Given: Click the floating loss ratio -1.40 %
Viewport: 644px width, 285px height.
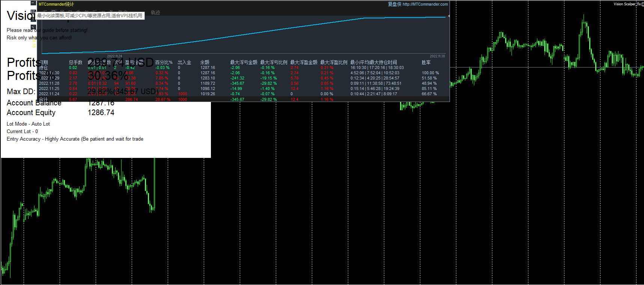Looking at the screenshot, I should click(x=268, y=88).
